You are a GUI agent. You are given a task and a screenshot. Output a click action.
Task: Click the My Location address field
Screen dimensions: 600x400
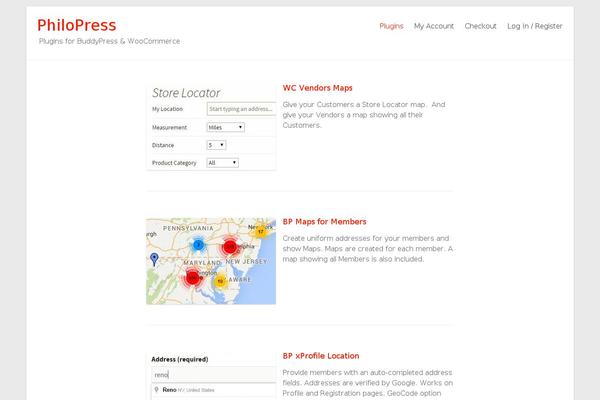tap(241, 109)
